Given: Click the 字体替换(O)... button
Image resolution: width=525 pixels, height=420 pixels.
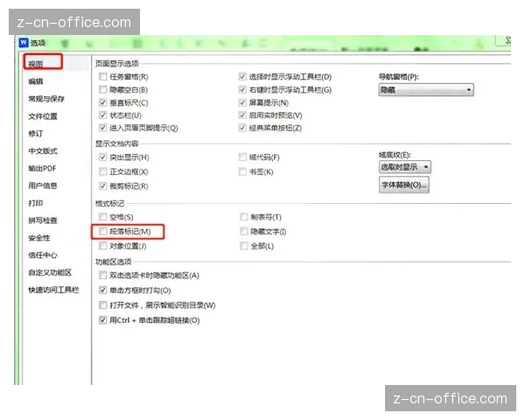Looking at the screenshot, I should [x=404, y=185].
